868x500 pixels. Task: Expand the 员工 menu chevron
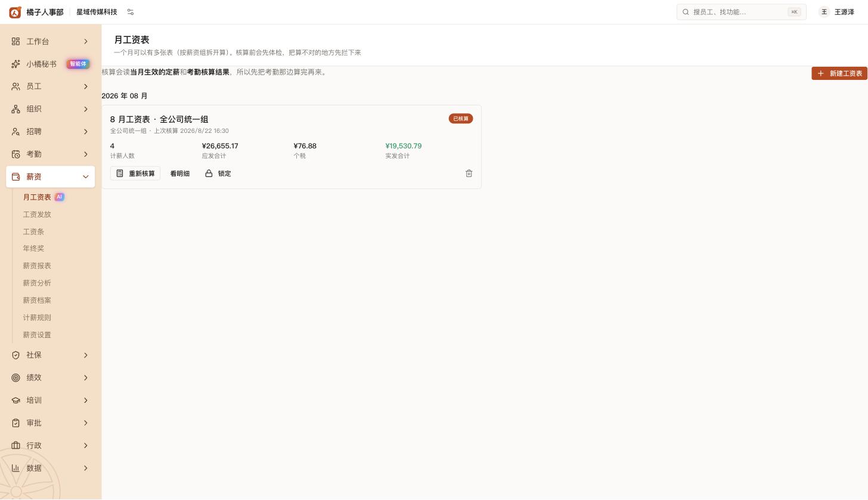85,86
